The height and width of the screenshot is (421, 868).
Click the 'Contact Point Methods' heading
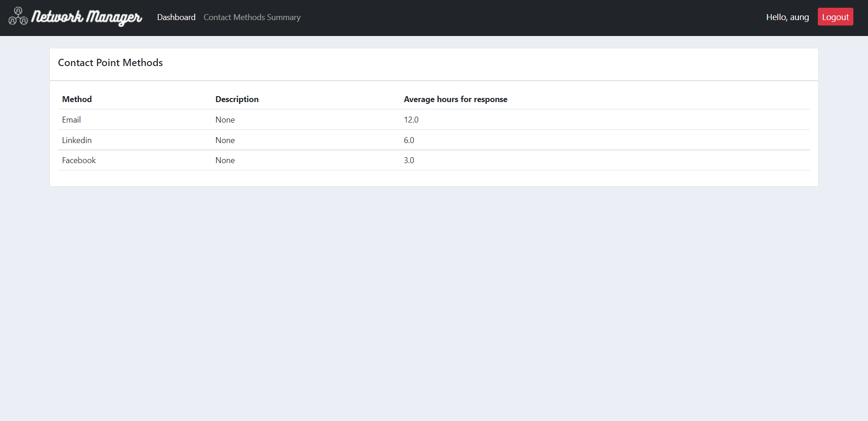(x=110, y=63)
